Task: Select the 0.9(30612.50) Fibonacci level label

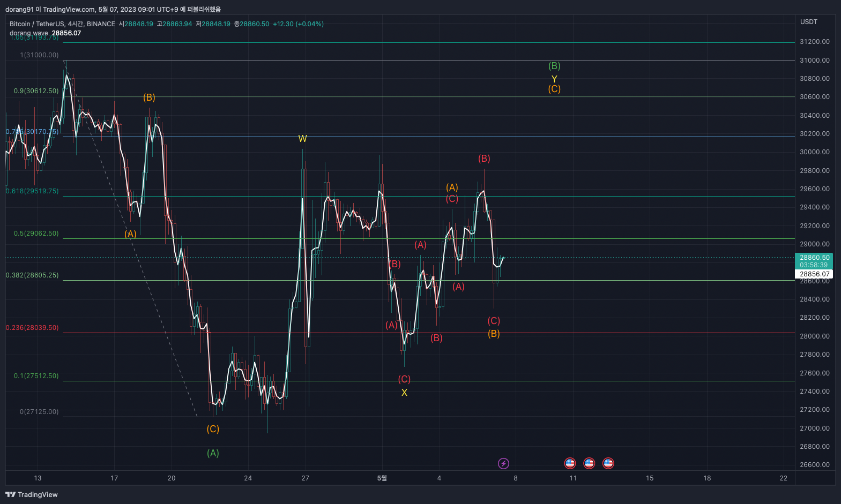Action: (x=36, y=91)
